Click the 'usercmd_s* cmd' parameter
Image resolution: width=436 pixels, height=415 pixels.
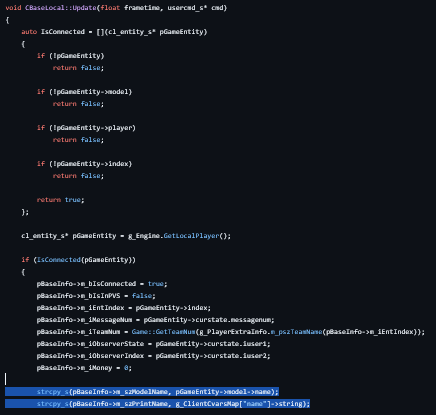(196, 8)
